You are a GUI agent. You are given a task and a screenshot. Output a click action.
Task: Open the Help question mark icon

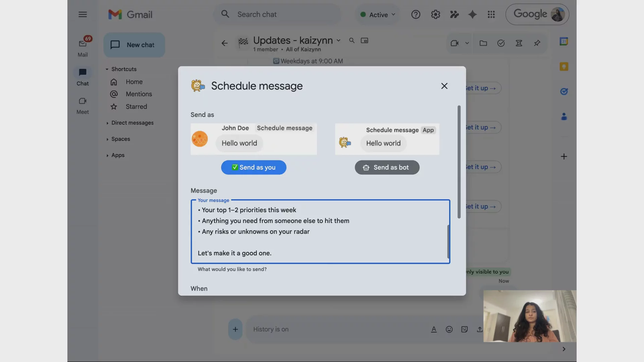tap(416, 14)
